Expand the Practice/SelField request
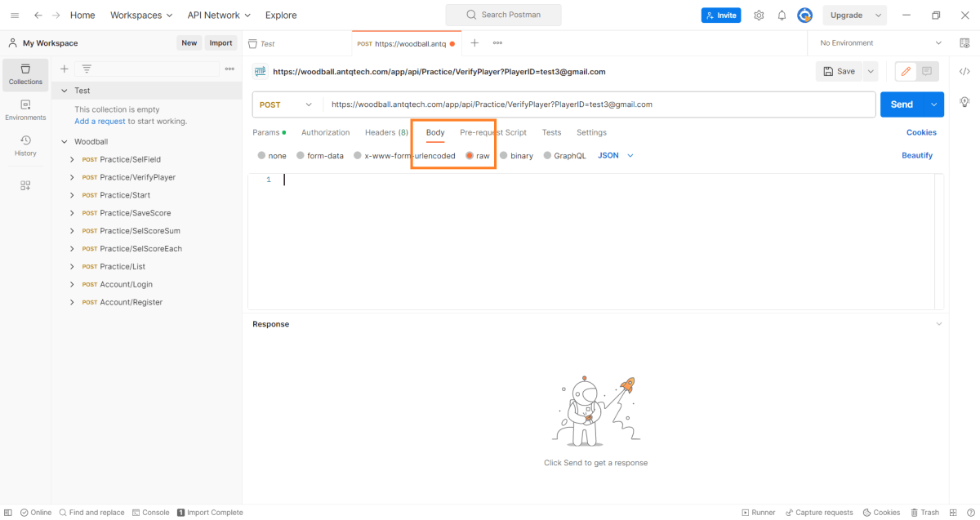Screen dimensions: 980x520 (x=72, y=160)
